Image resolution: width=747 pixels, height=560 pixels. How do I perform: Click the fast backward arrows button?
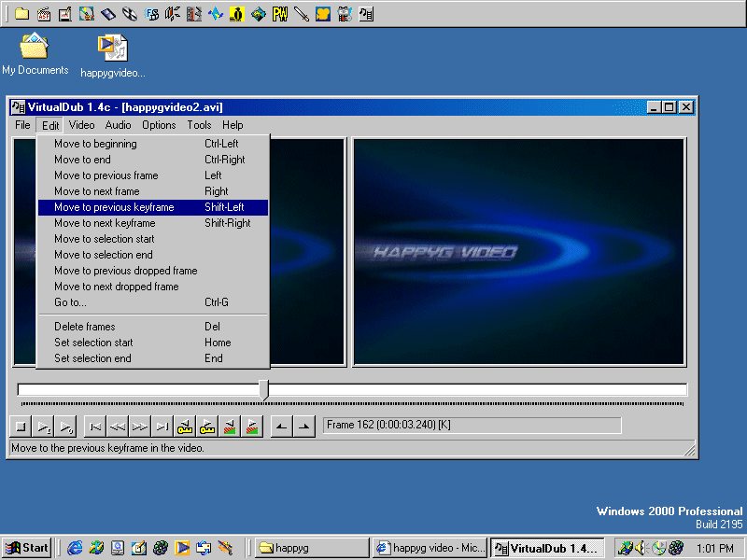click(118, 427)
